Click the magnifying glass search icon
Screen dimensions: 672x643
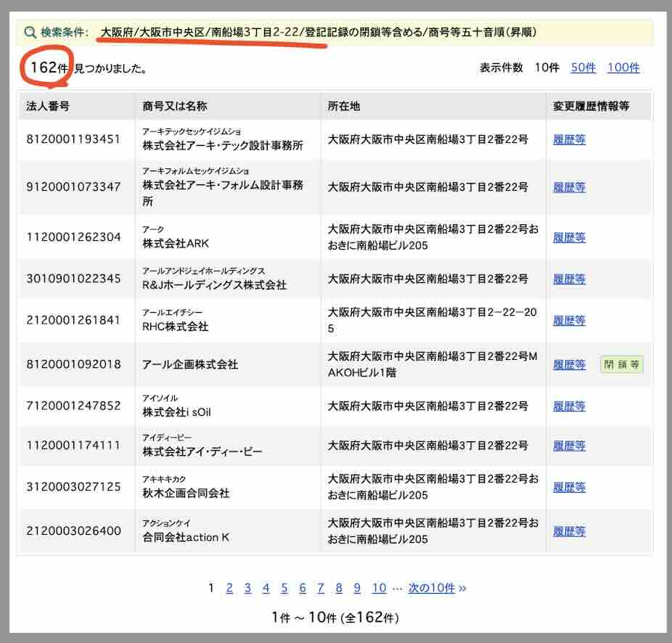coord(29,33)
